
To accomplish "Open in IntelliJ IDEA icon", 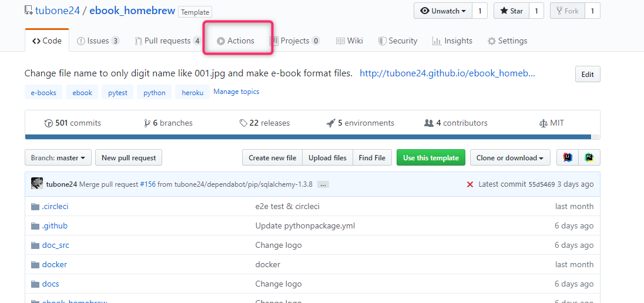I will pos(568,157).
